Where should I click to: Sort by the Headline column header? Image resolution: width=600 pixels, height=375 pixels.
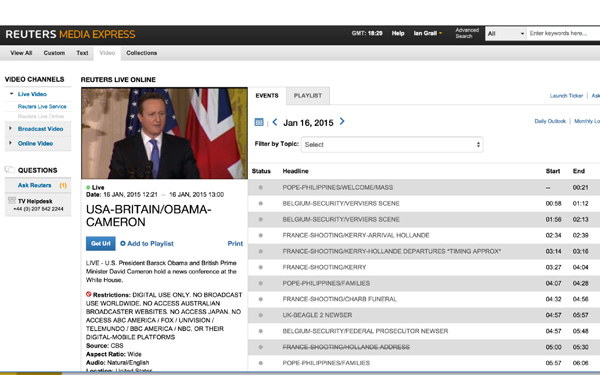click(295, 171)
